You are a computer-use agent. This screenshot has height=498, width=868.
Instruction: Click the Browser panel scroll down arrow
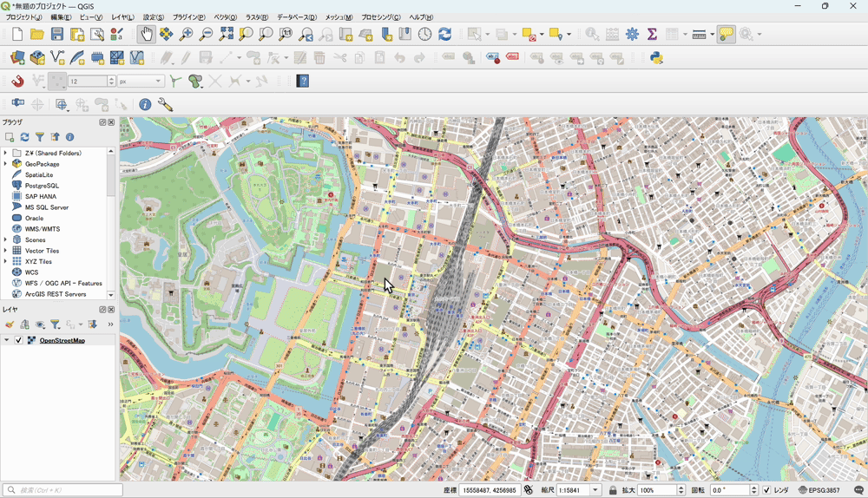click(x=111, y=295)
